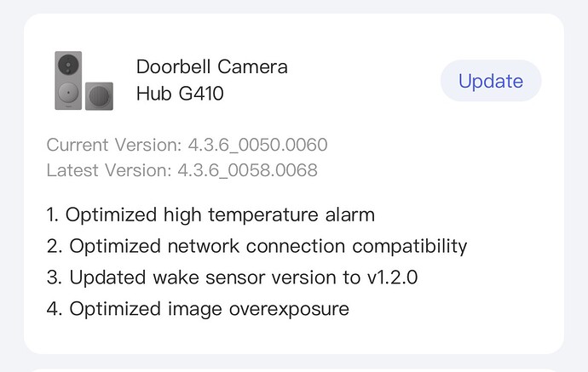Open the Doorbell Camera Hub G410 product image
588x372 pixels.
point(84,81)
